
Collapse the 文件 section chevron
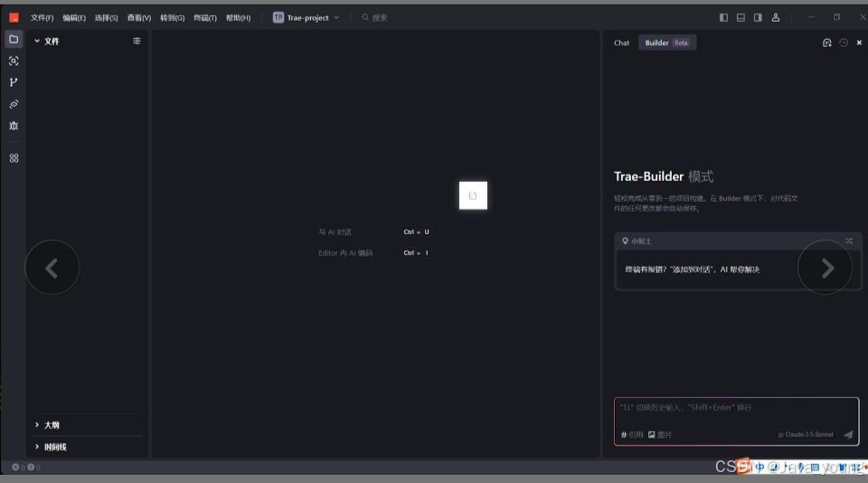pos(37,41)
